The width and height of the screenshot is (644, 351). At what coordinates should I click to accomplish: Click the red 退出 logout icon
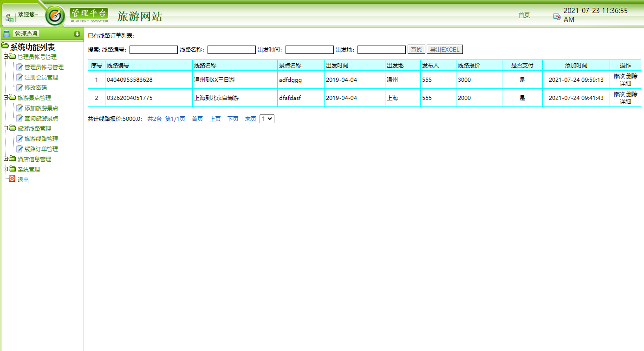coord(12,178)
